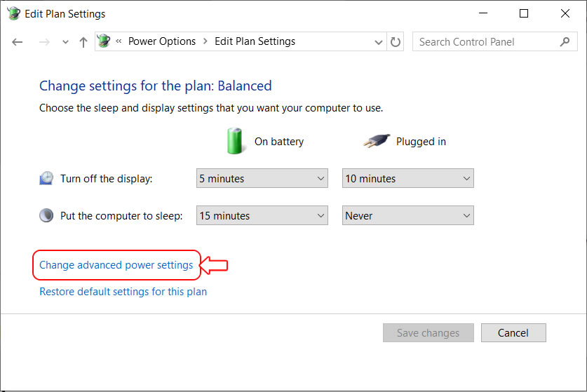Click the 'Turn off the display:' label
This screenshot has width=587, height=392.
click(107, 179)
